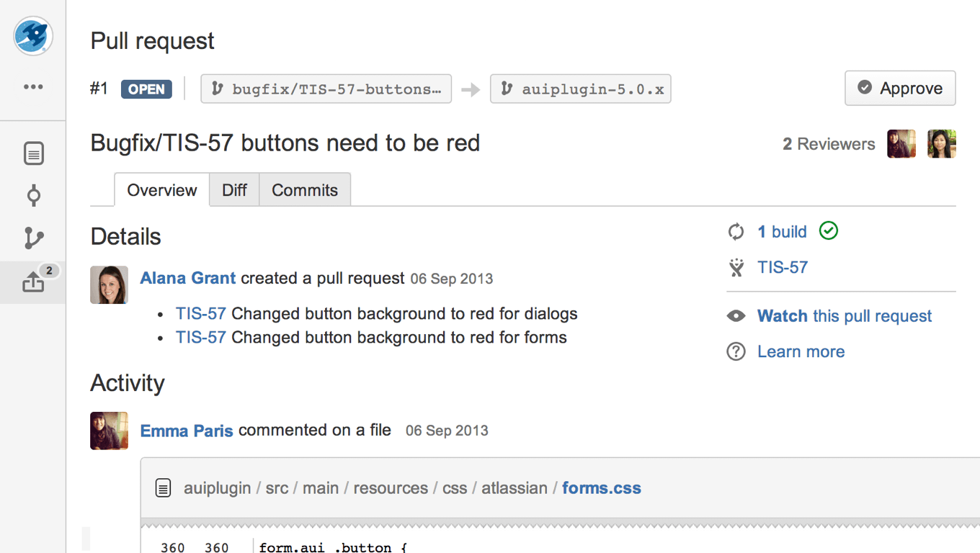Switch to the Diff tab
980x553 pixels.
pos(234,190)
